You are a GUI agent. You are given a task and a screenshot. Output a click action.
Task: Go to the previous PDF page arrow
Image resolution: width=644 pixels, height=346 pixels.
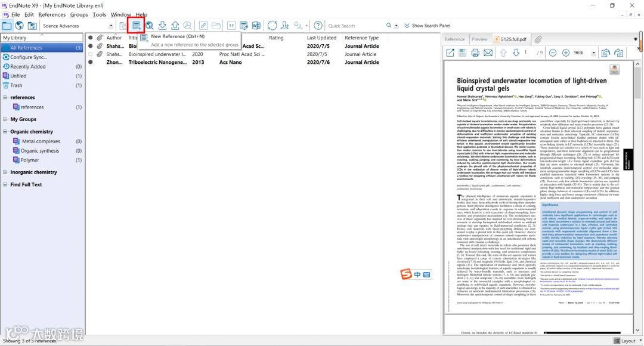[503, 52]
